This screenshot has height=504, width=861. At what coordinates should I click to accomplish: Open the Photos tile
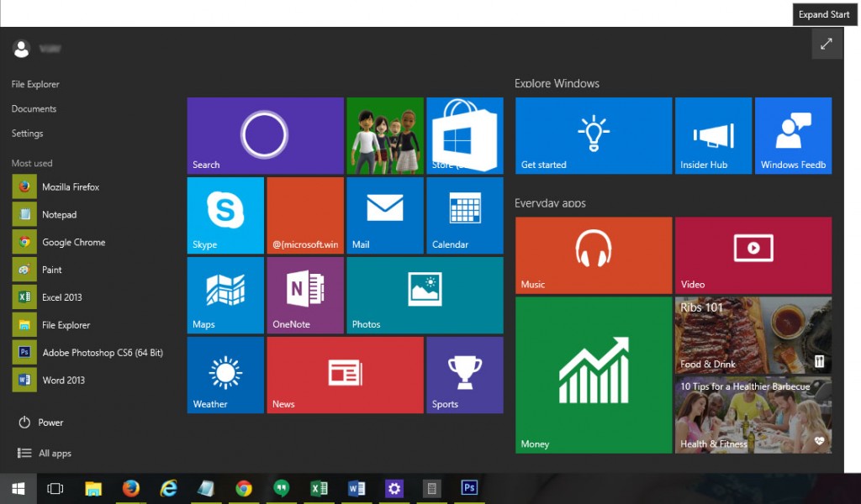(x=425, y=295)
